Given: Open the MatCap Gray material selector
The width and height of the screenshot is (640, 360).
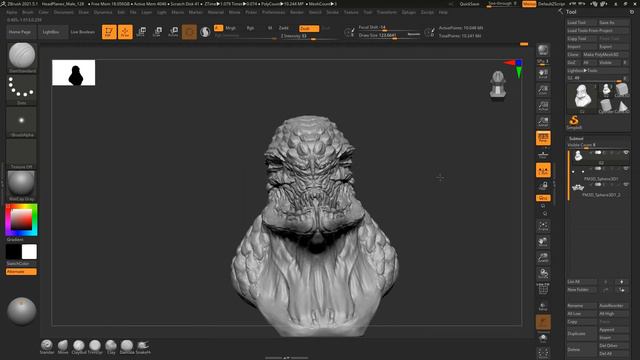Looking at the screenshot, I should coord(22,185).
